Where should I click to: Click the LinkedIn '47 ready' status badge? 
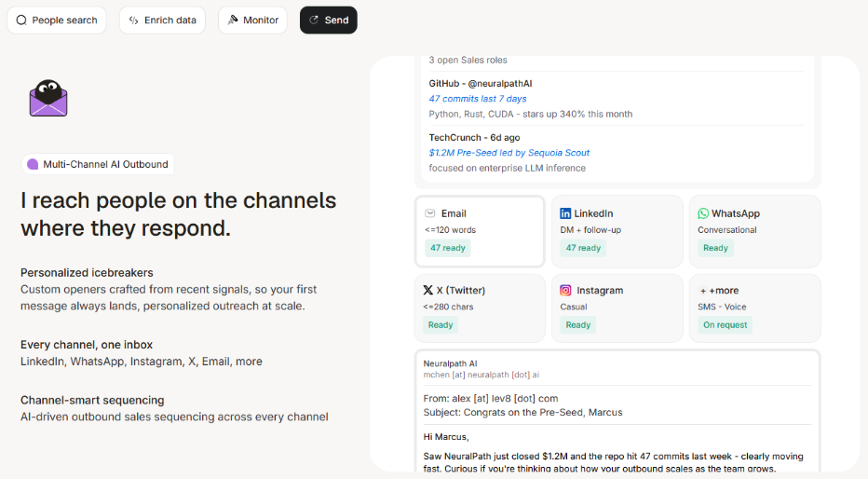point(583,248)
